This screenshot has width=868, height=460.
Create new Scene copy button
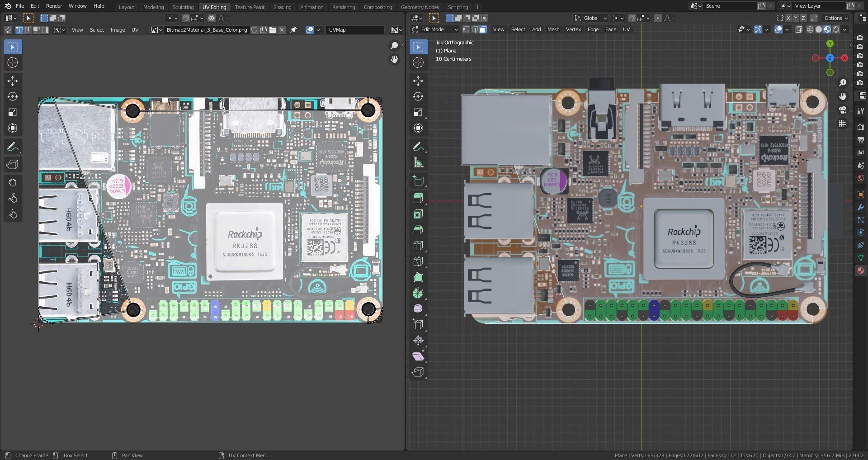point(761,6)
